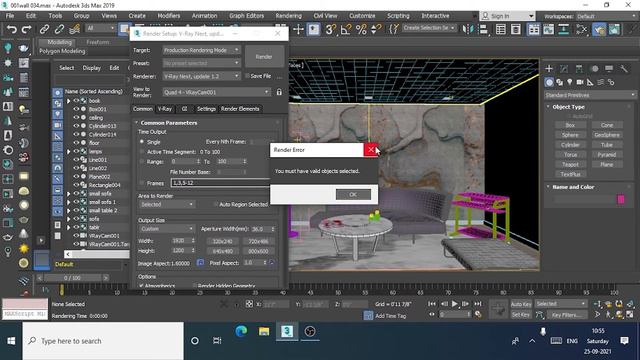Open the Create tab plus icon
Image resolution: width=640 pixels, height=360 pixels.
point(549,69)
